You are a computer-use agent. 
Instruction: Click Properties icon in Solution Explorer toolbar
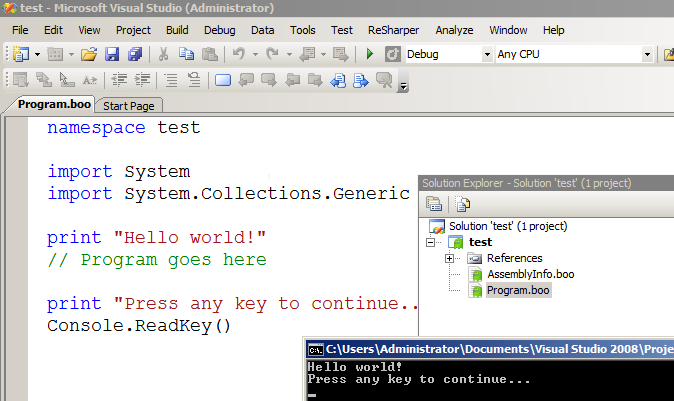(x=434, y=204)
